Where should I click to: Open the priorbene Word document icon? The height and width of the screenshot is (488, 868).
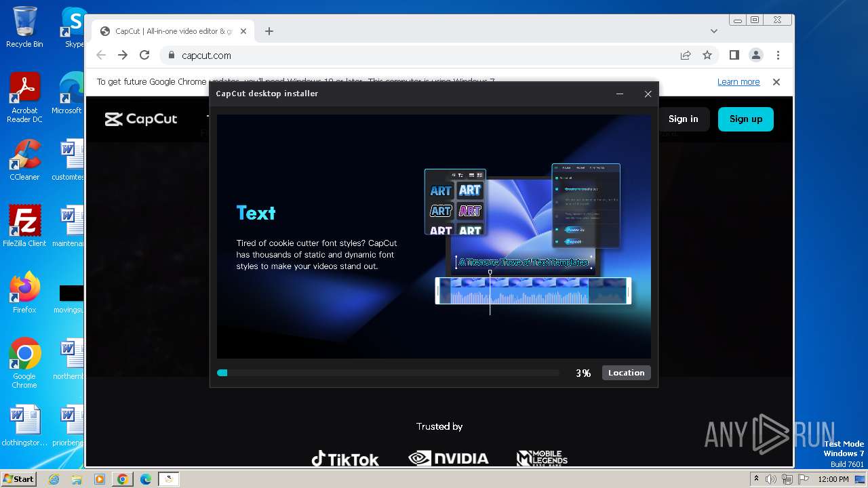point(70,426)
